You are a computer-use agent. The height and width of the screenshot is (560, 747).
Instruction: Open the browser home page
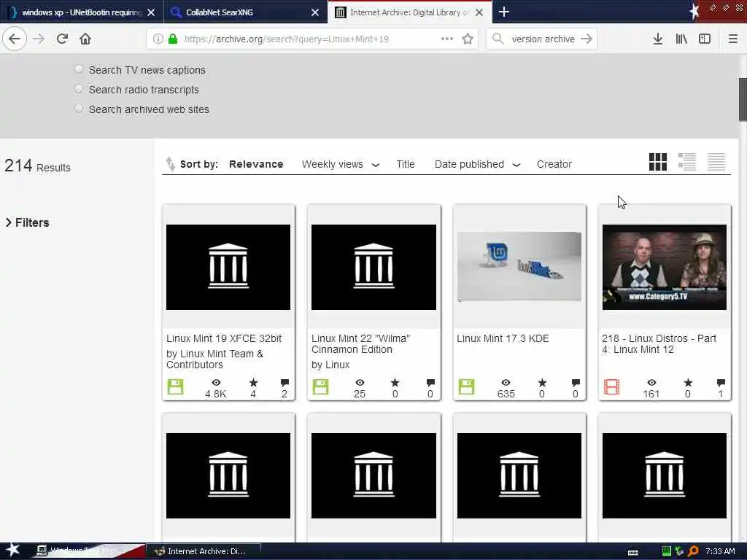click(85, 39)
